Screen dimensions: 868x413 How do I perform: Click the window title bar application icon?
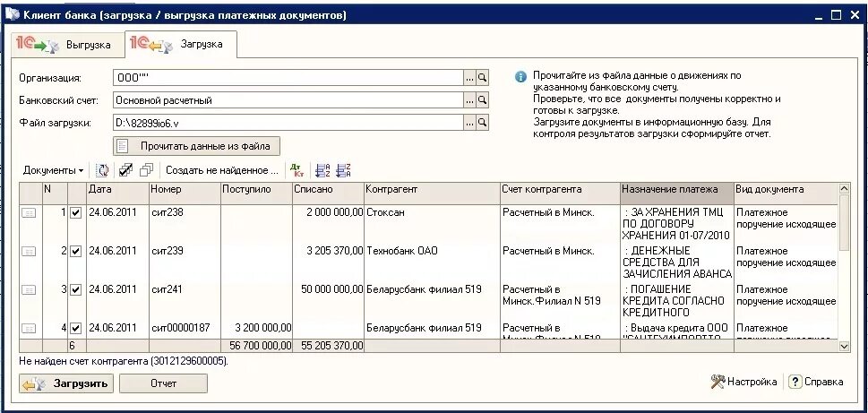coord(13,13)
